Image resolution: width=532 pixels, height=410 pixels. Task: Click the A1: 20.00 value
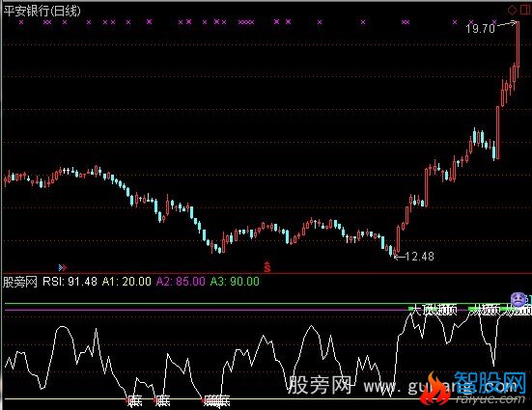click(126, 282)
